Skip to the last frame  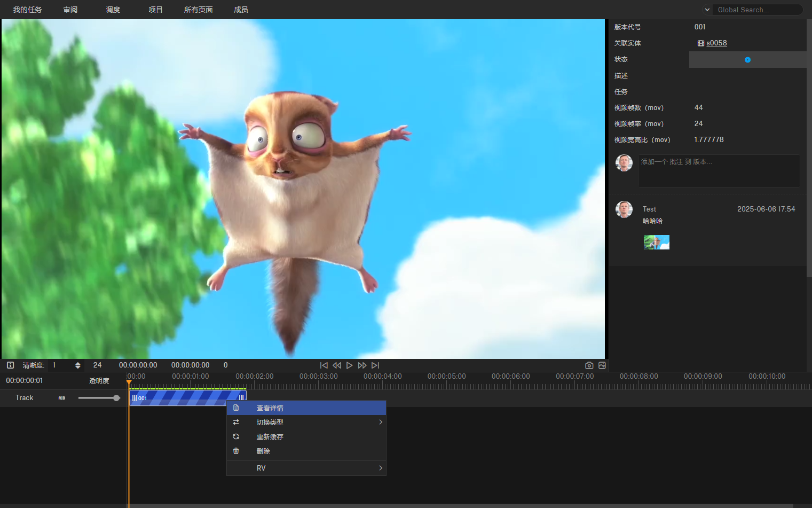tap(375, 365)
